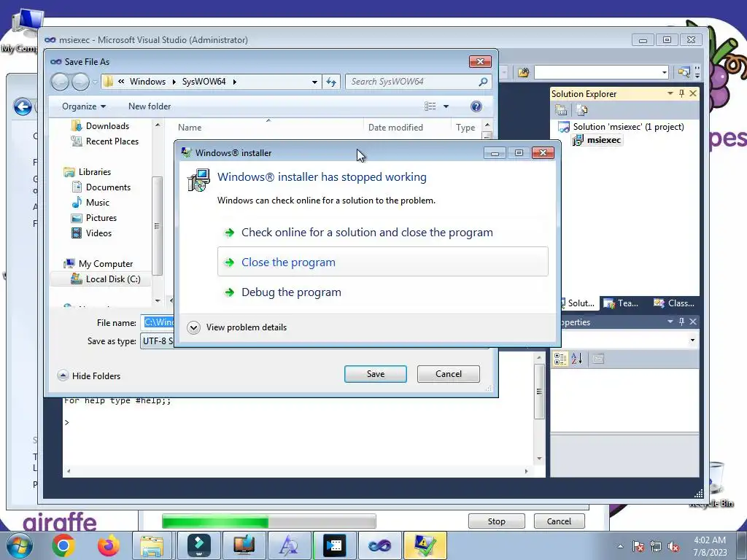Refresh the SysWOW64 folder location

click(x=331, y=82)
